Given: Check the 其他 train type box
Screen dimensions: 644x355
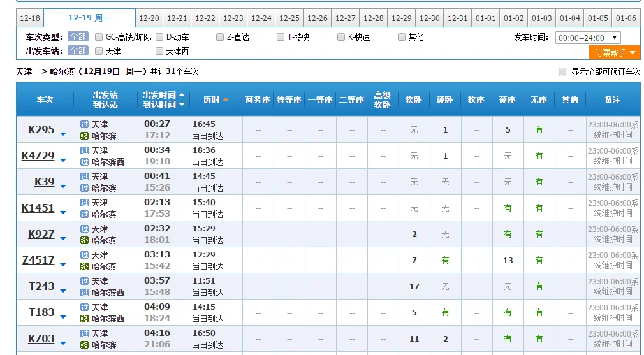Looking at the screenshot, I should (x=402, y=38).
